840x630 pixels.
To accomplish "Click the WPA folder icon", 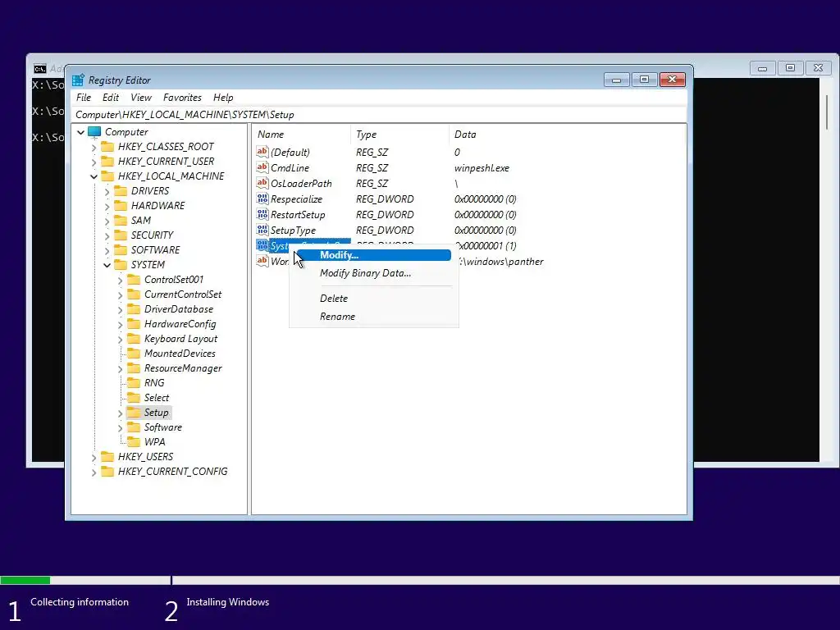I will (134, 442).
